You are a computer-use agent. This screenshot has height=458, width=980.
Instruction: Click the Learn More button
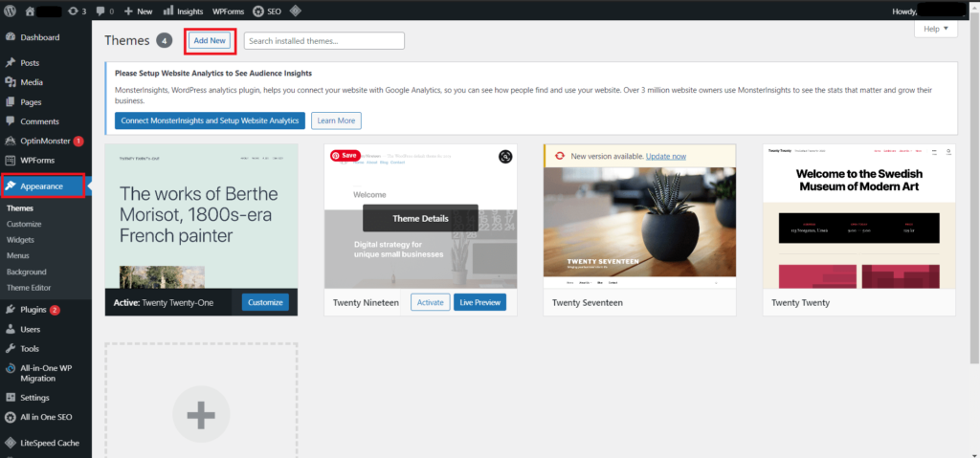pos(336,120)
